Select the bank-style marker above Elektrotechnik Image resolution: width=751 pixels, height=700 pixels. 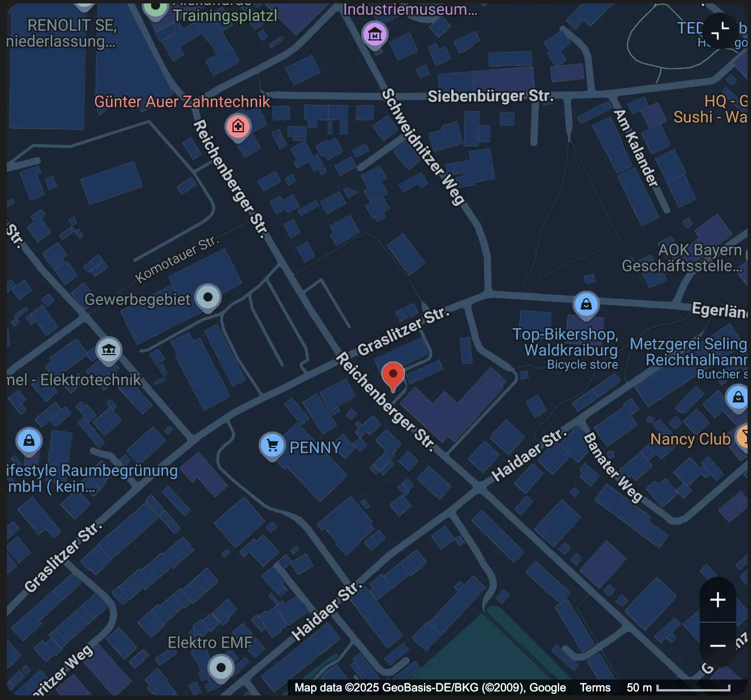(109, 350)
